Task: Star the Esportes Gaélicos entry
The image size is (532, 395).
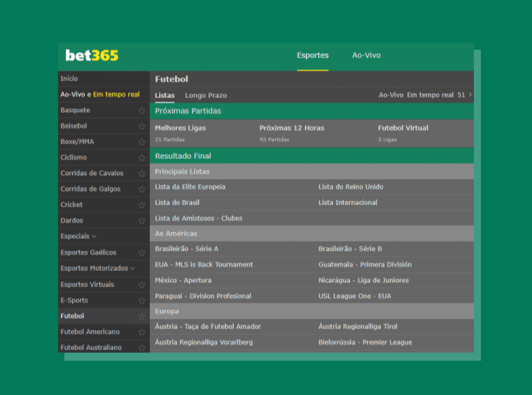Action: [142, 253]
